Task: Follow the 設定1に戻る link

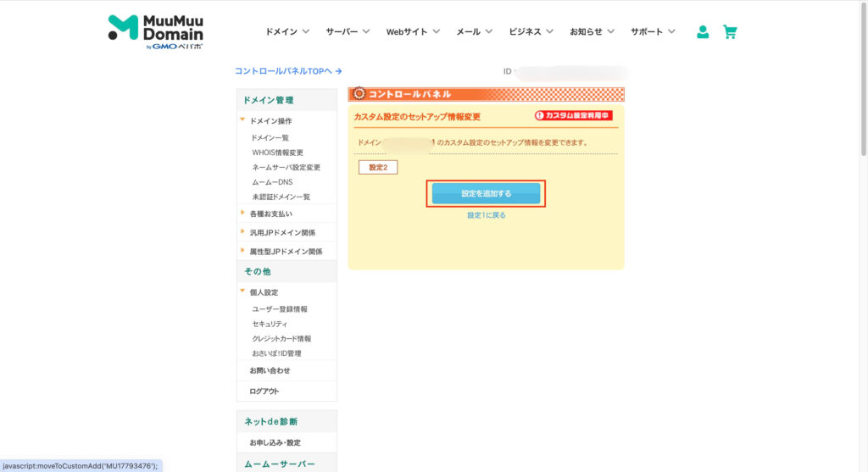Action: click(x=486, y=215)
